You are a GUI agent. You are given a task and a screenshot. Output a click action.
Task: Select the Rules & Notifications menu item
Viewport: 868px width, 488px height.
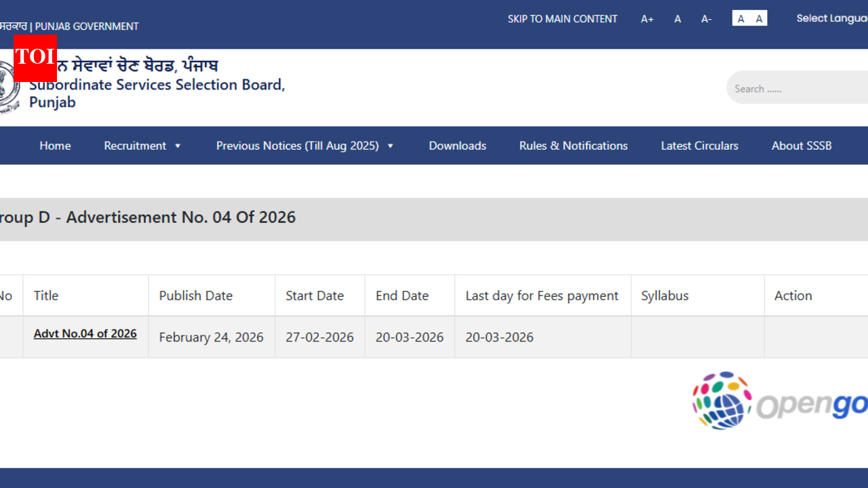573,145
